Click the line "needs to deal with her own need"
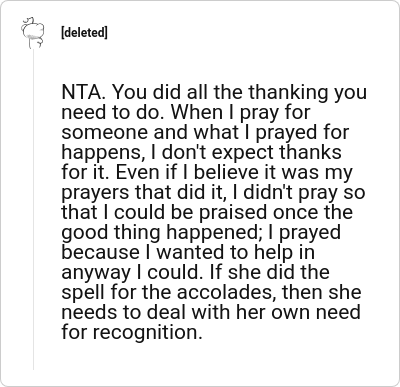Viewport: 400px width, 387px height. coord(211,312)
